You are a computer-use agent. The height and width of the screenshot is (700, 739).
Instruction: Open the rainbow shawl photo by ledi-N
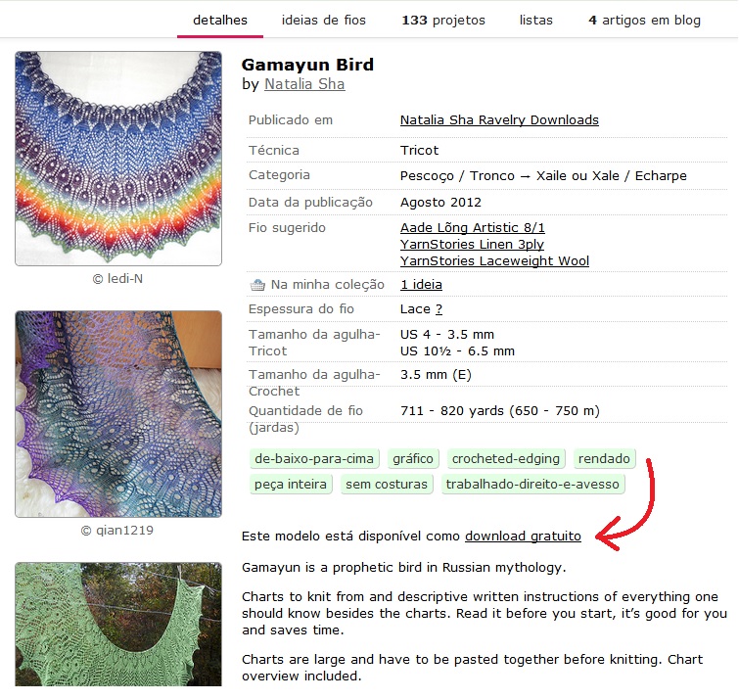click(x=118, y=159)
